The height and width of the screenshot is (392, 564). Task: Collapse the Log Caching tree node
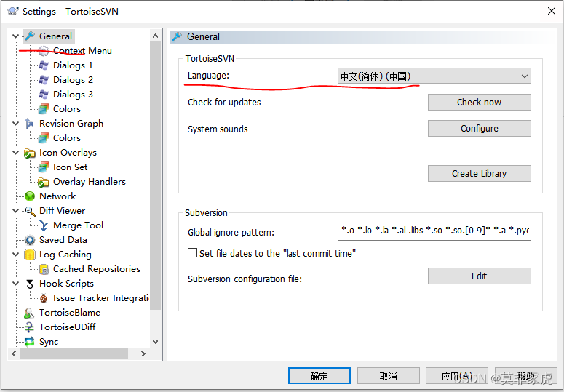pos(15,254)
